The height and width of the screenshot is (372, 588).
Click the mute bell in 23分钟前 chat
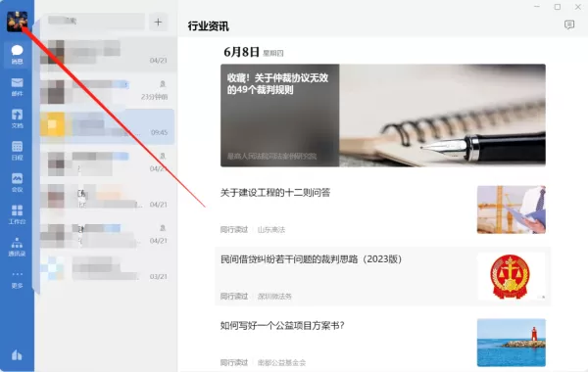click(163, 84)
